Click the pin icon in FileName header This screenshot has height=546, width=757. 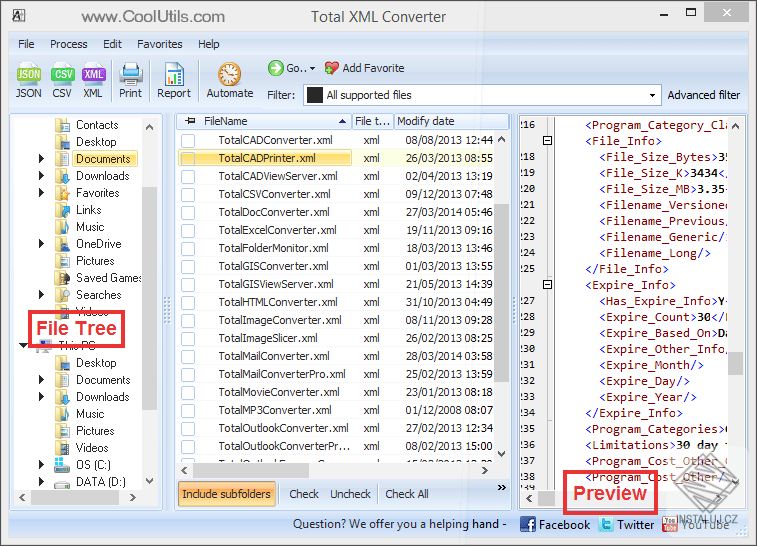click(191, 121)
